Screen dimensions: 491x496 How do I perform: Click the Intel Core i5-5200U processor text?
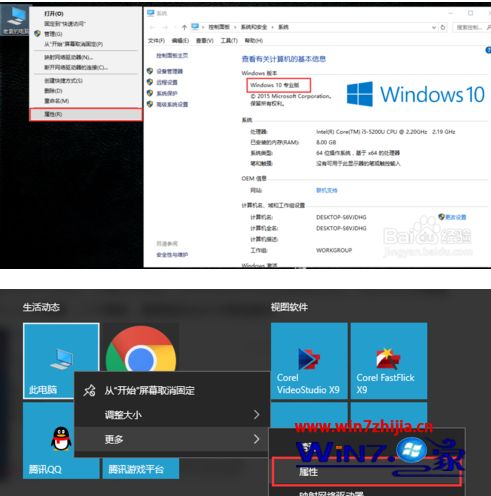click(385, 132)
